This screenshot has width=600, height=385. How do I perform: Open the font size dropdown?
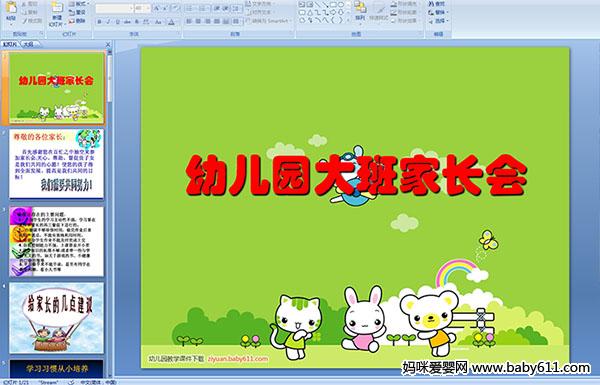(142, 8)
